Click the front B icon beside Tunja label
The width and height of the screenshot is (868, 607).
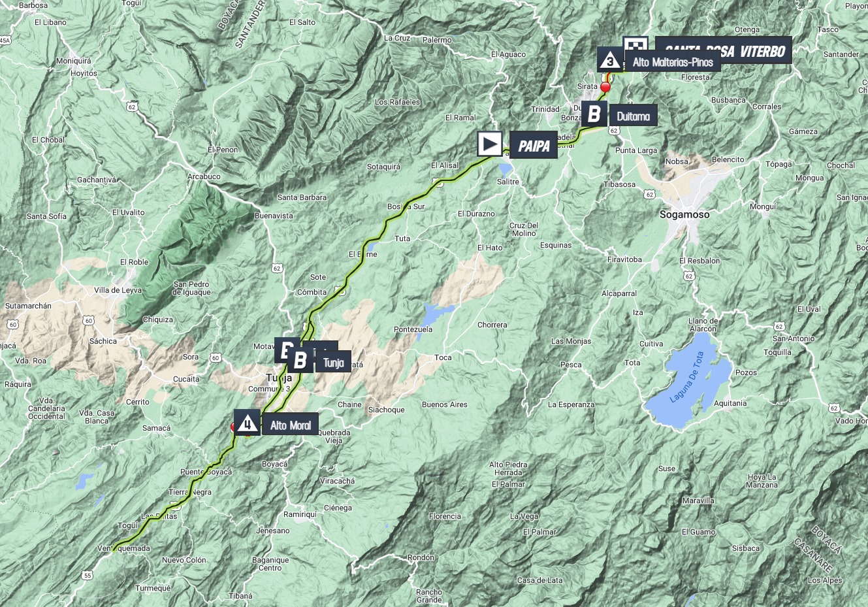pyautogui.click(x=300, y=360)
